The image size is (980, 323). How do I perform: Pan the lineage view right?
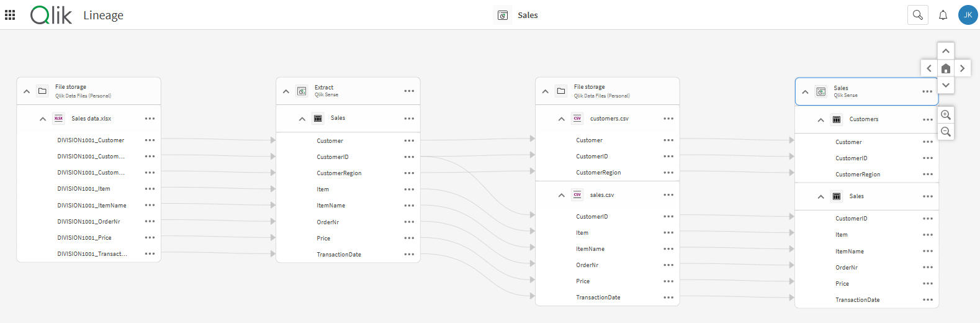click(x=962, y=68)
